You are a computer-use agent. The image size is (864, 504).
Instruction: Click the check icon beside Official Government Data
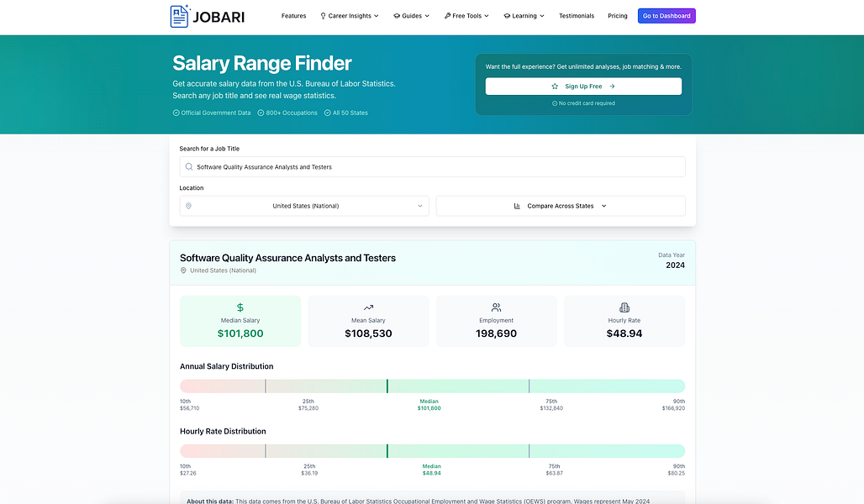click(176, 113)
